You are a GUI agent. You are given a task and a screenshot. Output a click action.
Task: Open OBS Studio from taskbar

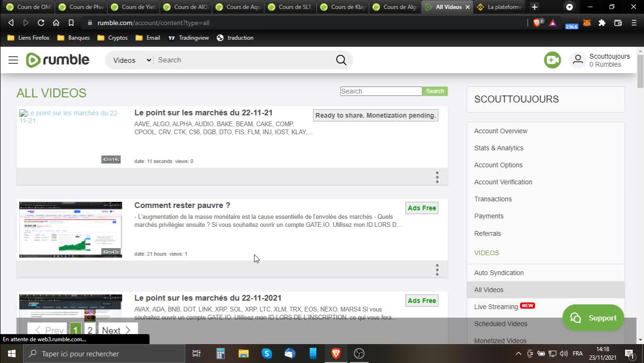coord(359,354)
